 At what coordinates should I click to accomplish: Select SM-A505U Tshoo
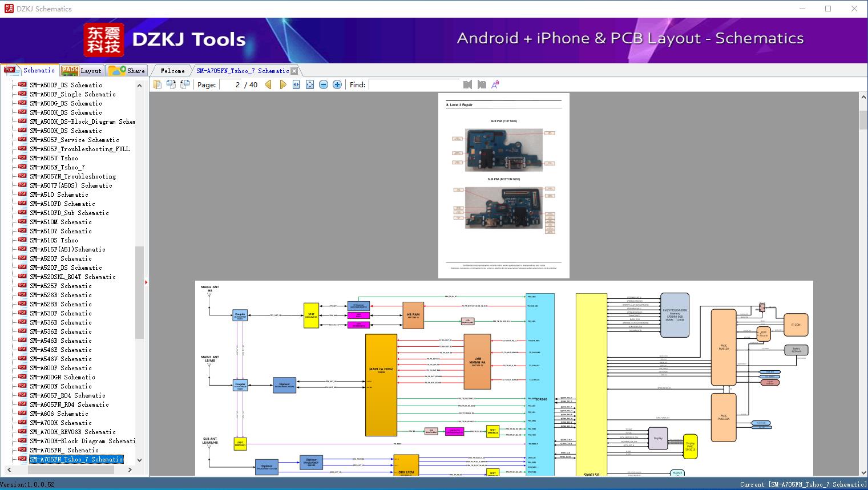pos(54,158)
